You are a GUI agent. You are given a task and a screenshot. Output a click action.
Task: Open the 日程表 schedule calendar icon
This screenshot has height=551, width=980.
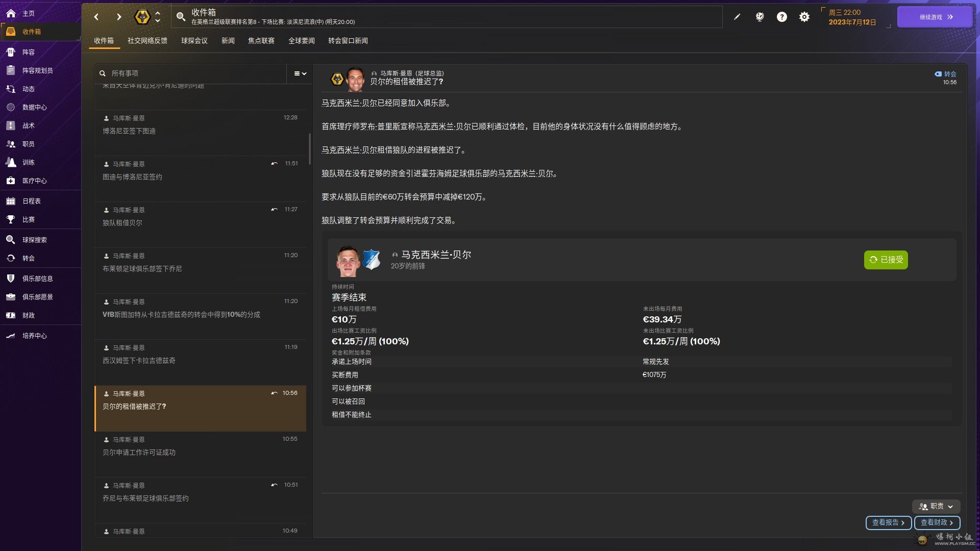point(11,201)
